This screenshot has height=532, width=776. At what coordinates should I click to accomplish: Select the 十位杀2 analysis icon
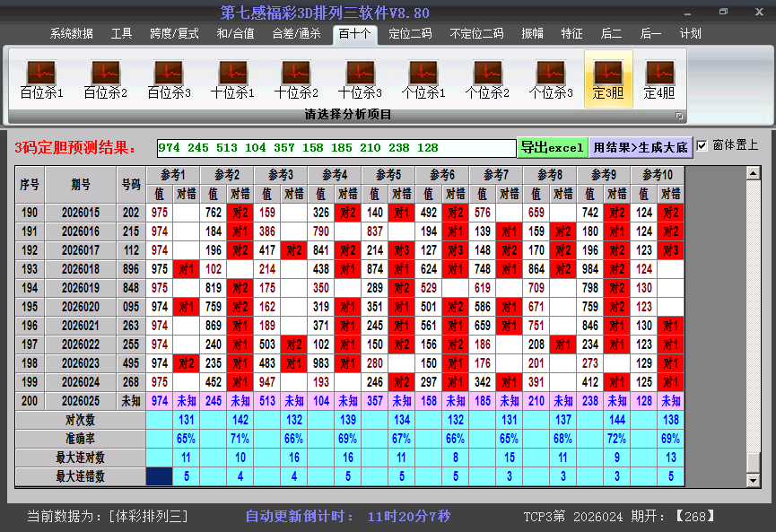click(x=296, y=79)
